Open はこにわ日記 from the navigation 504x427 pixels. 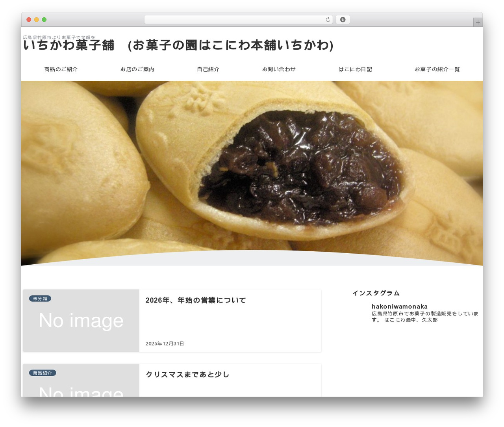355,69
